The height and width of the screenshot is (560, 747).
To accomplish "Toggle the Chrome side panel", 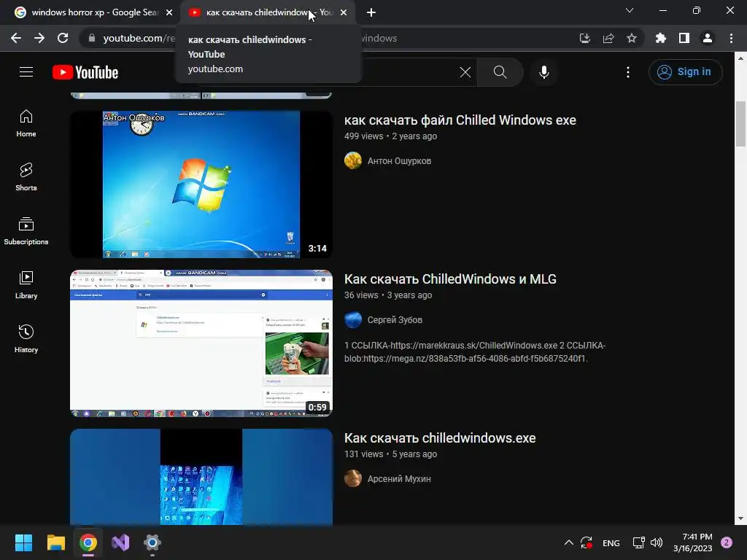I will click(x=684, y=38).
